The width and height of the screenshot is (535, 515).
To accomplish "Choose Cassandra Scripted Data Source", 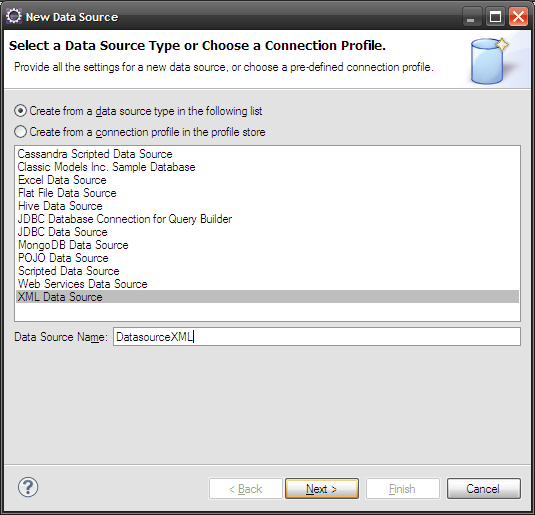I will click(95, 154).
